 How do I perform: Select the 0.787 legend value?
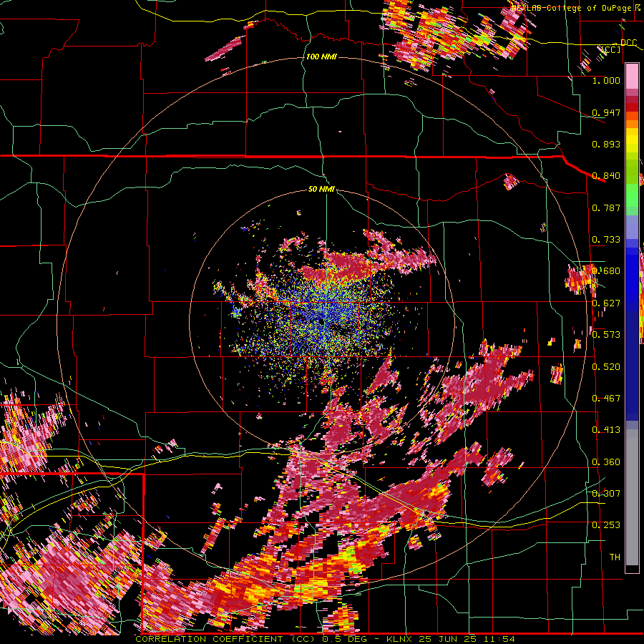pyautogui.click(x=606, y=208)
